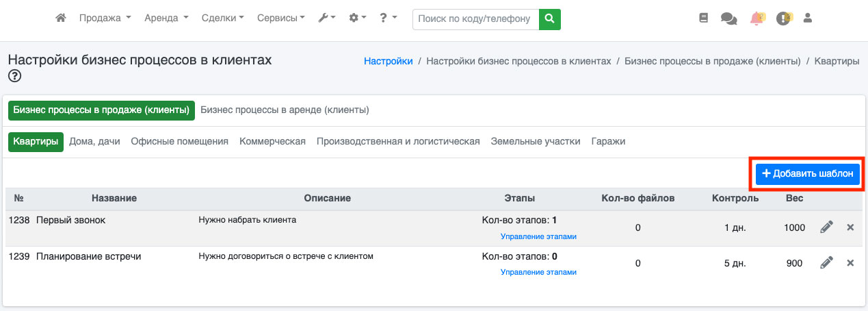Click the Добавить шаблон button
Screen dimensions: 868x311
point(807,174)
